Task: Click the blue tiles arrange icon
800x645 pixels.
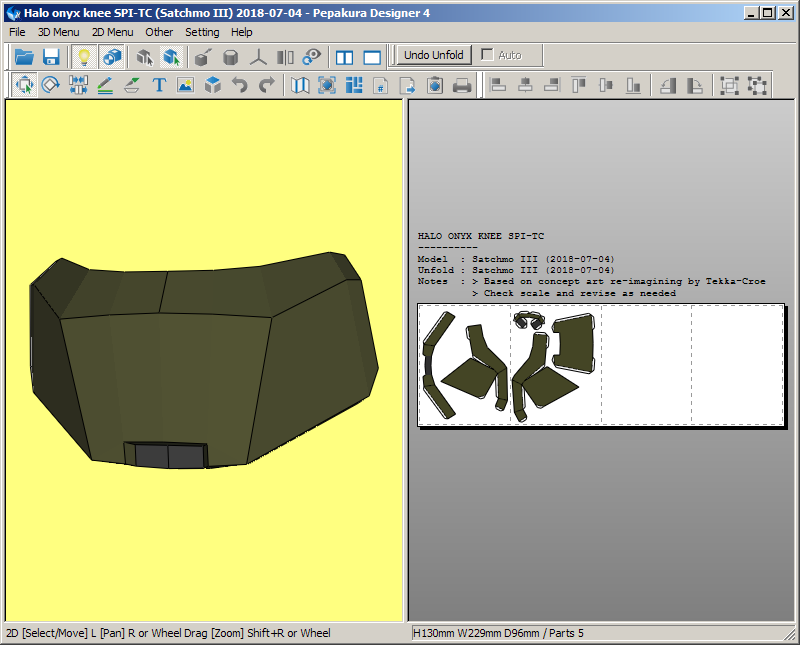Action: [354, 85]
